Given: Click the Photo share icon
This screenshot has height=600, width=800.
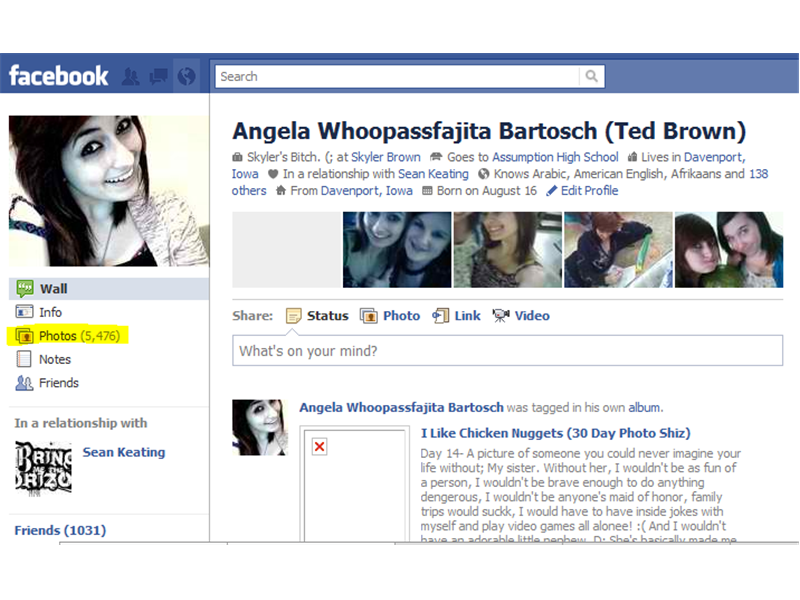Looking at the screenshot, I should (x=368, y=316).
